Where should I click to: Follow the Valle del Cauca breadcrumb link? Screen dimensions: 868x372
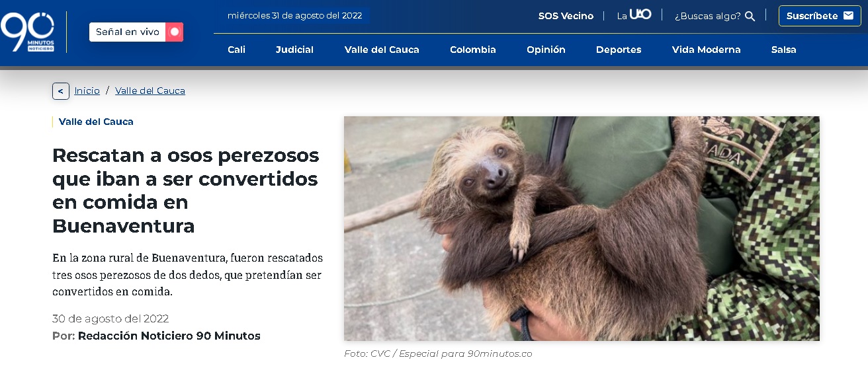tap(150, 91)
